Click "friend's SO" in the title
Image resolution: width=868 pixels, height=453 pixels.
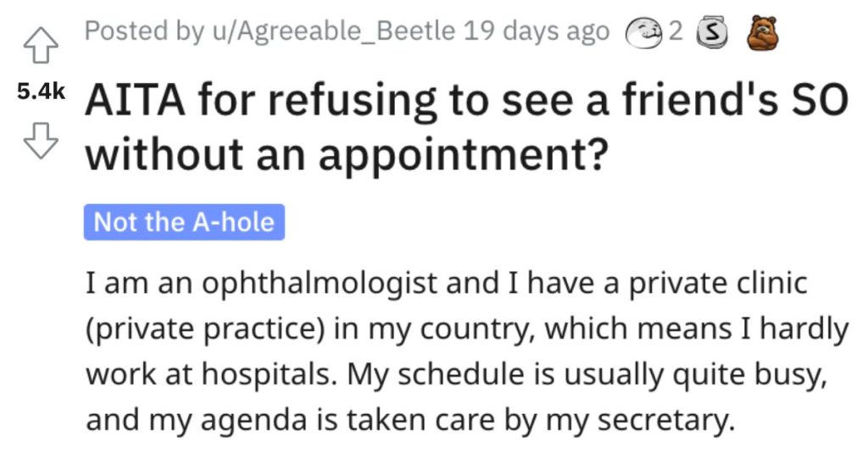735,101
